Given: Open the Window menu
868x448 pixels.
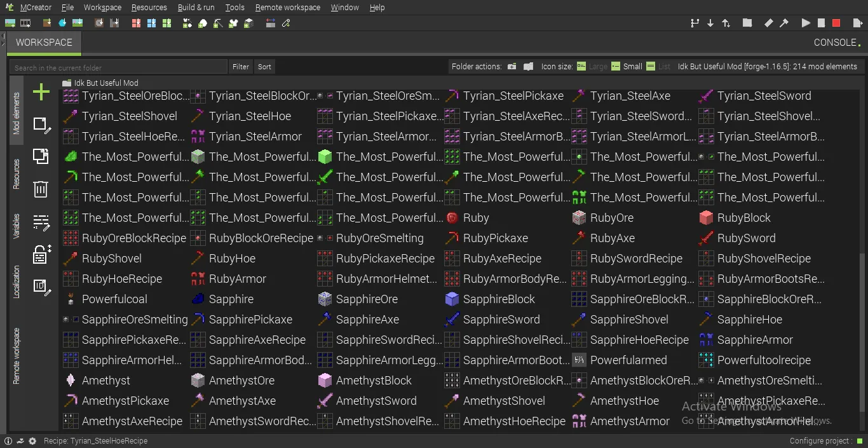Looking at the screenshot, I should pyautogui.click(x=345, y=8).
